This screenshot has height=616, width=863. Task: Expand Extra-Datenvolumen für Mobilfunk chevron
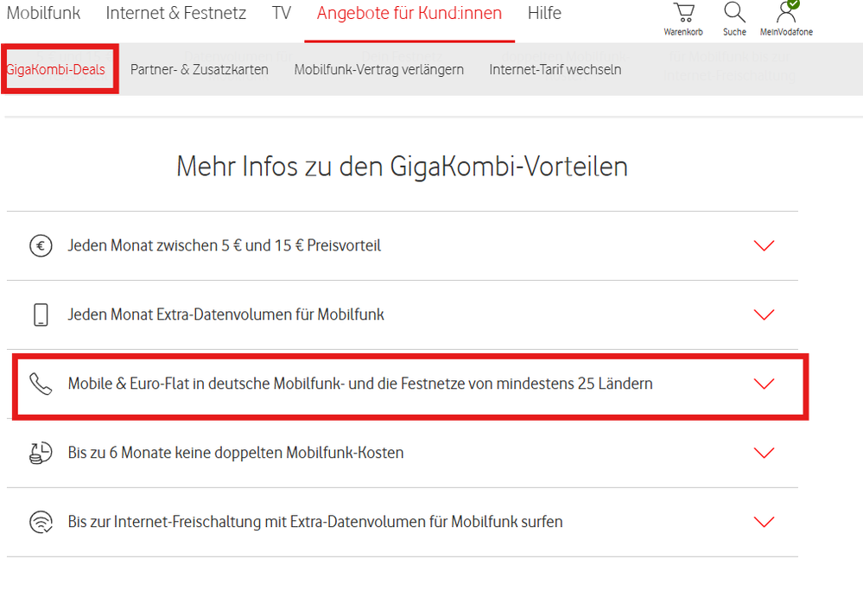coord(764,314)
